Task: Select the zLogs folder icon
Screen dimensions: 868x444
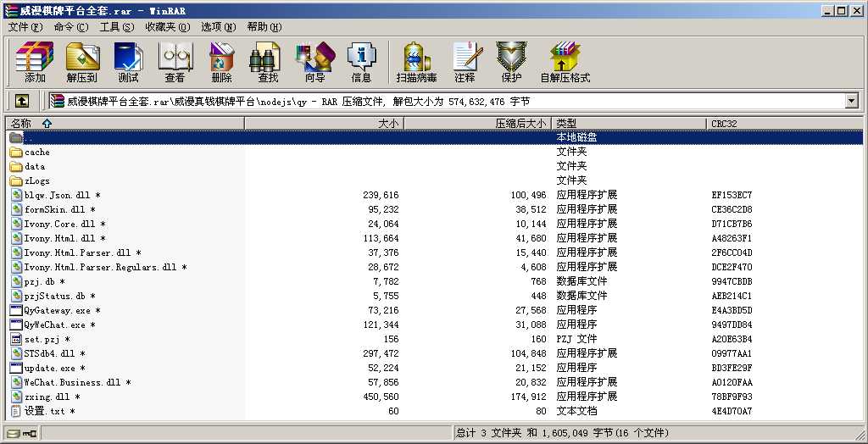Action: coord(16,180)
